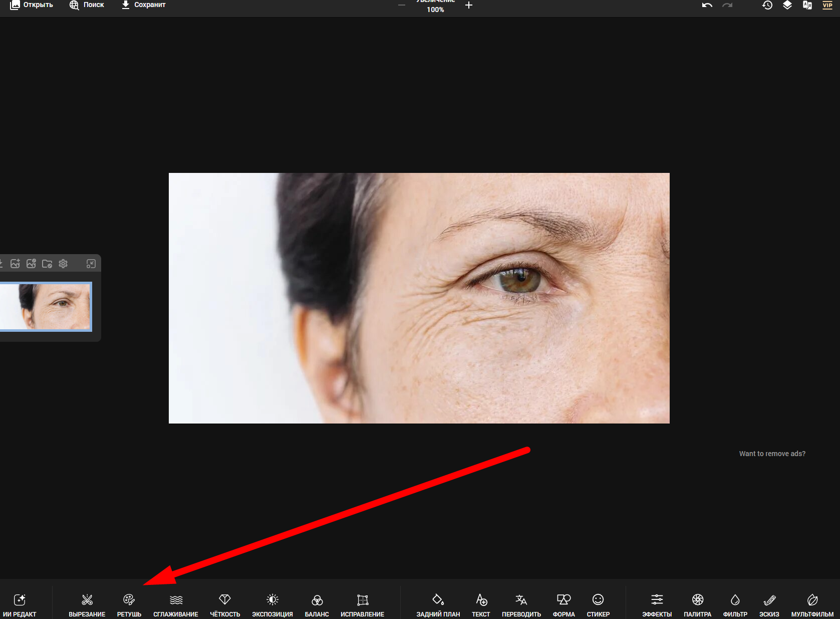Collapse the image side panel
The width and height of the screenshot is (840, 619).
(91, 264)
